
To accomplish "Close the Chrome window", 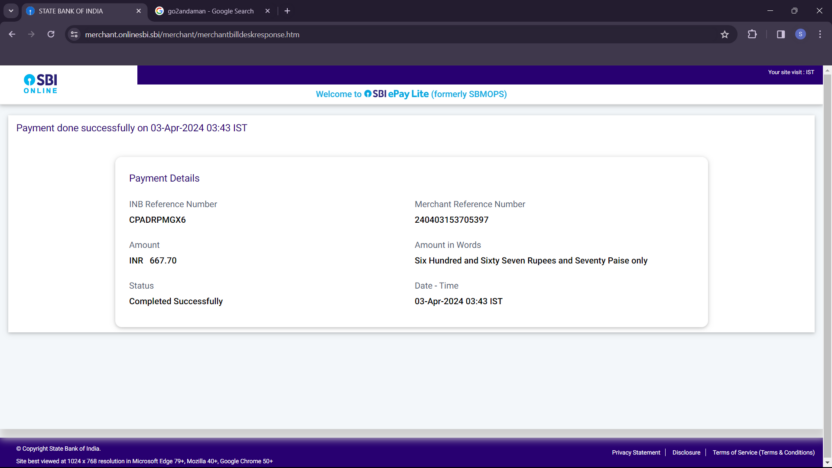I will click(819, 11).
